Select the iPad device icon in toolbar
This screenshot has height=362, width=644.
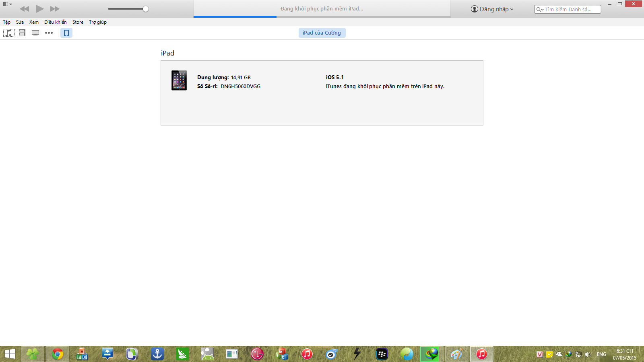(x=66, y=33)
